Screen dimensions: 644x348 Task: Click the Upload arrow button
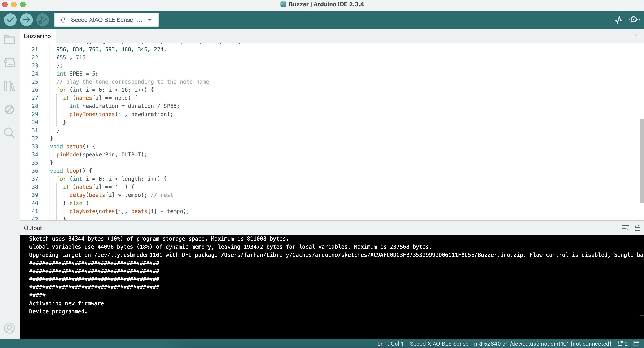(27, 20)
